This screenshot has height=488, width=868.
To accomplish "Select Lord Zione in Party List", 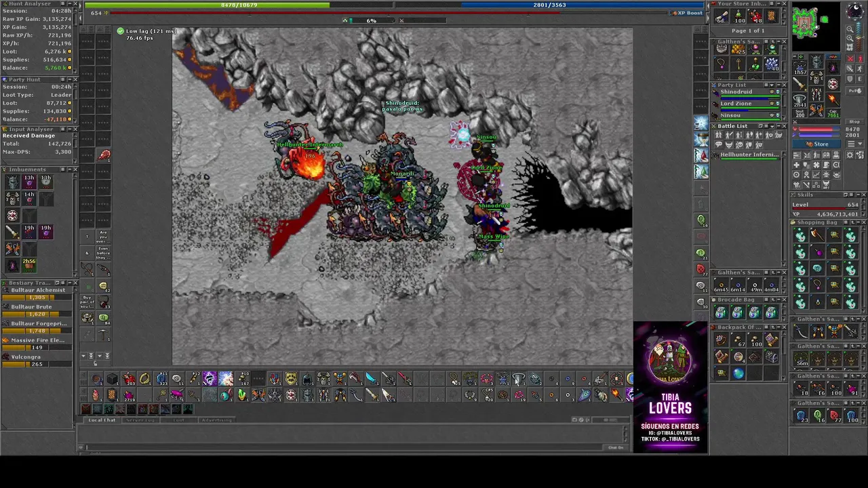I will coord(747,106).
